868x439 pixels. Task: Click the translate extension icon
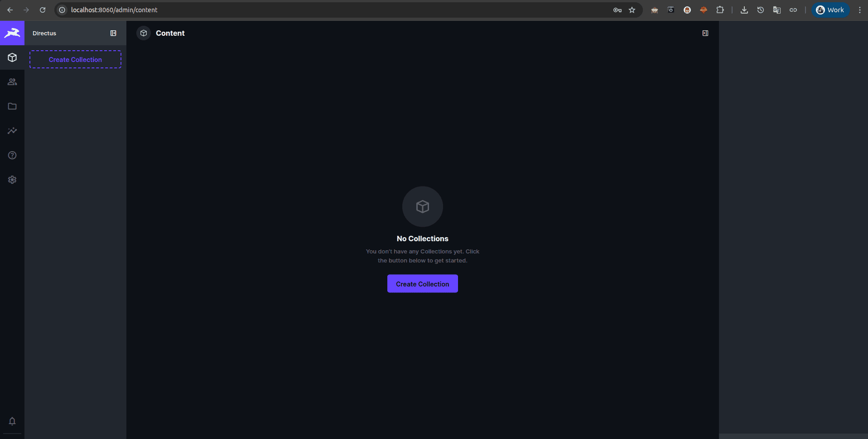pos(777,10)
